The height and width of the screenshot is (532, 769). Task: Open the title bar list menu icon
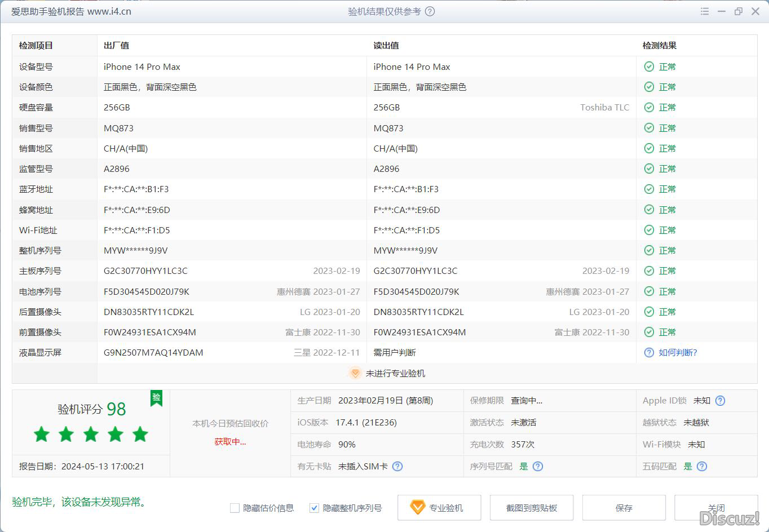click(x=705, y=11)
